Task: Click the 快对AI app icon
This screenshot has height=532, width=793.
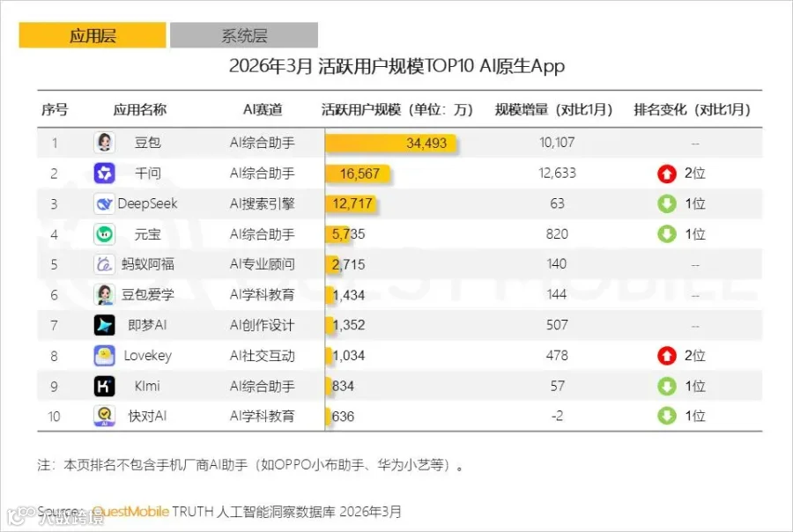Action: pyautogui.click(x=104, y=417)
